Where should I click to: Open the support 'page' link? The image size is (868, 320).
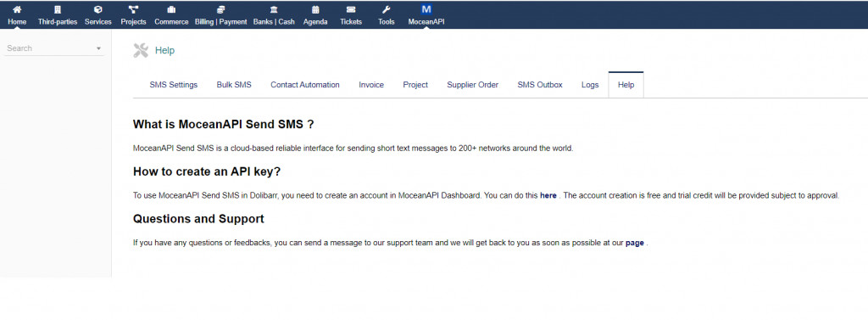click(634, 243)
